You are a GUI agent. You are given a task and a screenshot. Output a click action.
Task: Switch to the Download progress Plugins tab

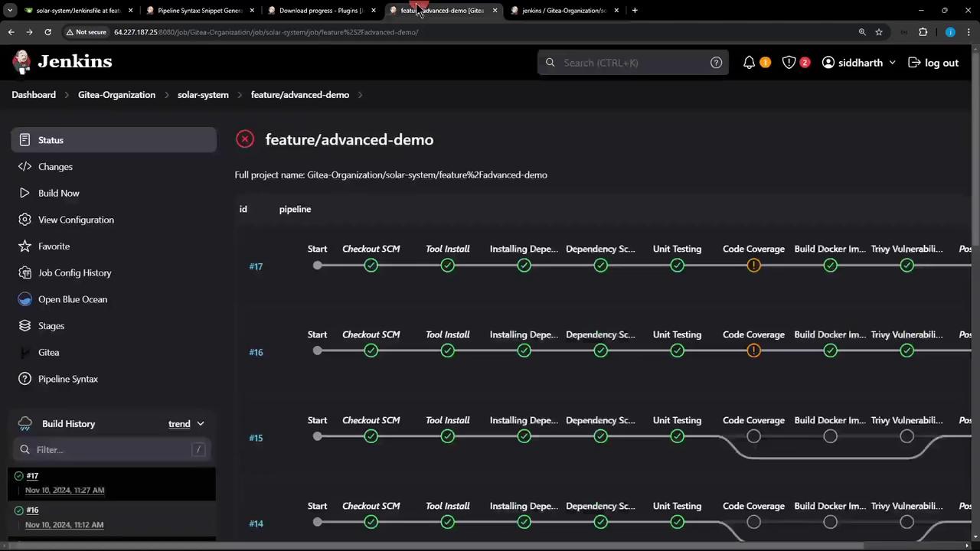[x=322, y=11]
